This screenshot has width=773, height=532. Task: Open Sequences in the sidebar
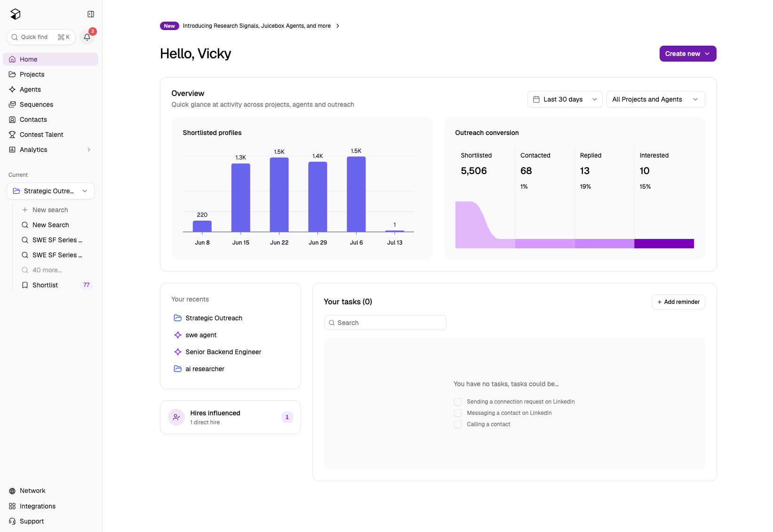pyautogui.click(x=50, y=104)
